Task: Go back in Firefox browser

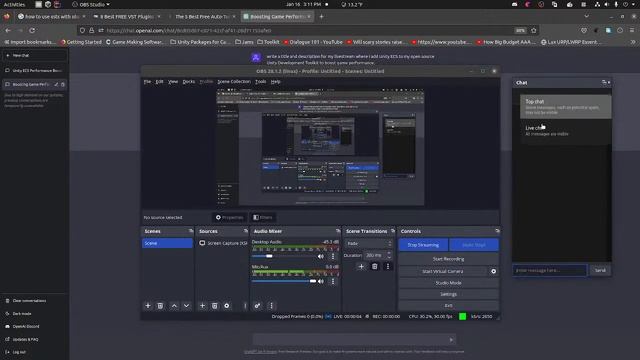Action: click(x=8, y=30)
